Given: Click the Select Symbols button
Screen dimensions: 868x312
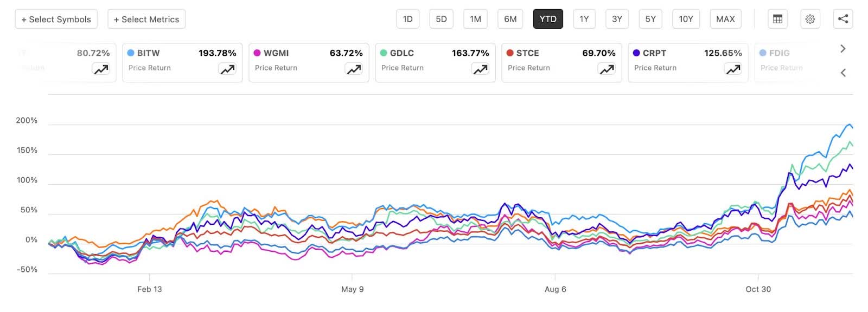Looking at the screenshot, I should pos(55,18).
